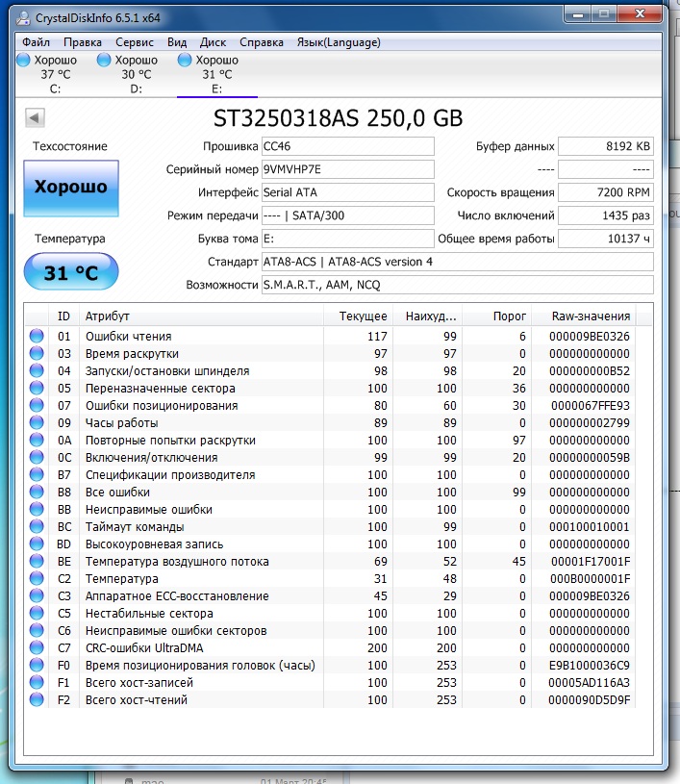Screen dimensions: 680x784
Task: Click the status orb for attribute 01 read errors
Action: 38,337
